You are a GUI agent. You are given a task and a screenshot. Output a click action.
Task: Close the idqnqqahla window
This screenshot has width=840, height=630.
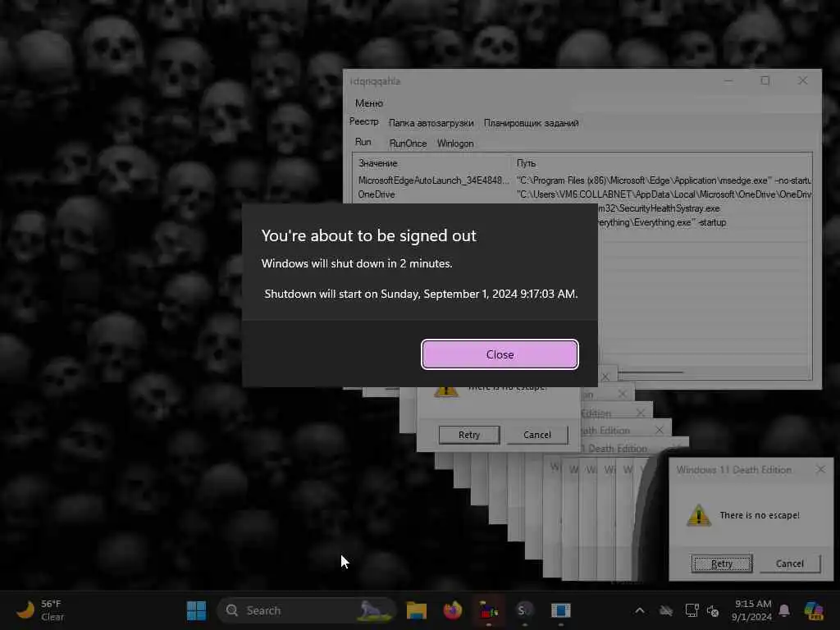pos(802,80)
